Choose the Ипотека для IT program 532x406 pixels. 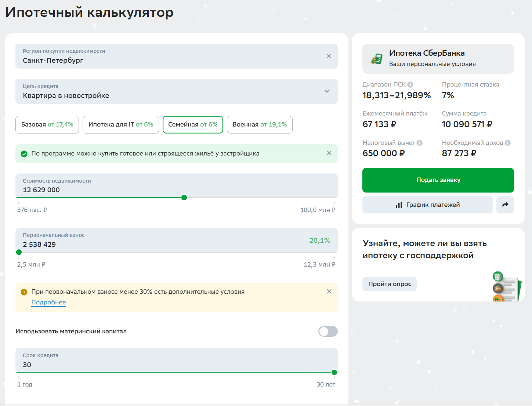point(120,125)
